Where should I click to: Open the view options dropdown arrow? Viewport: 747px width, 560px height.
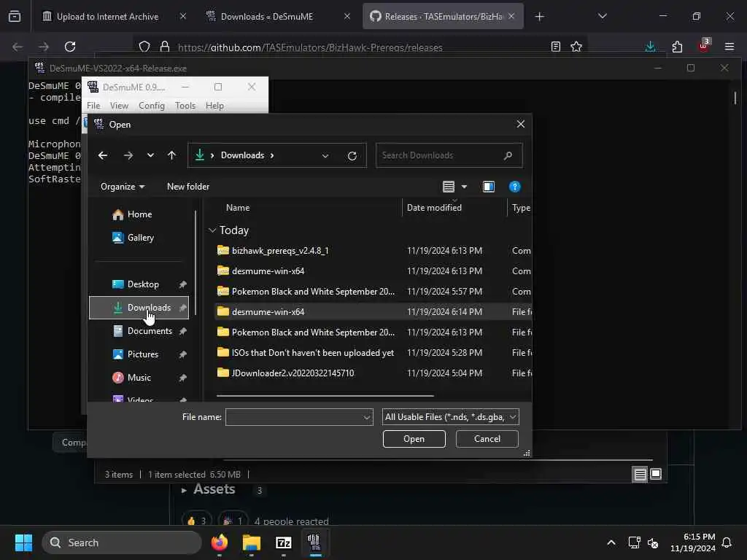pos(464,187)
